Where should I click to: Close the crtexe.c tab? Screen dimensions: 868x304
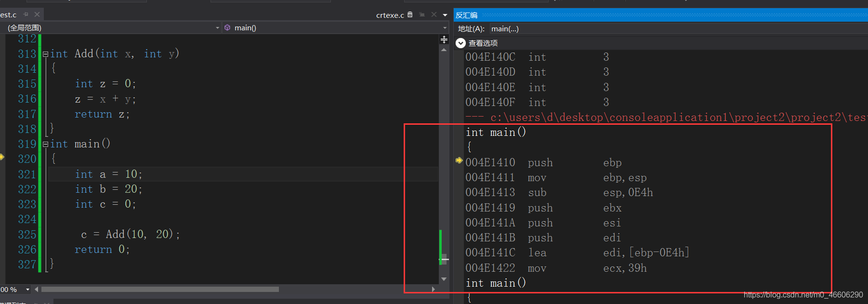[434, 14]
